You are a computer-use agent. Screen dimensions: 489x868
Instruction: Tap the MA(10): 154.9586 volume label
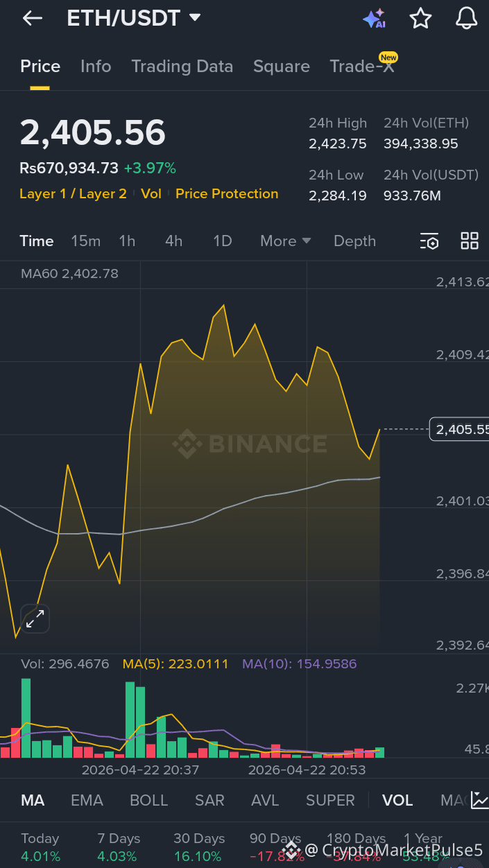(x=300, y=664)
